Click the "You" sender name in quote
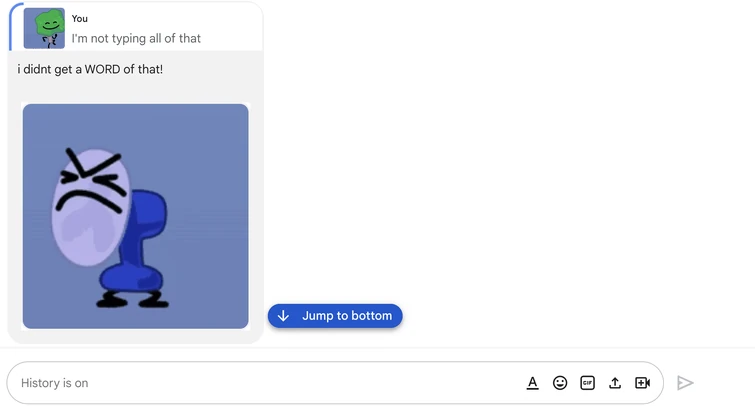The height and width of the screenshot is (406, 755). [80, 18]
